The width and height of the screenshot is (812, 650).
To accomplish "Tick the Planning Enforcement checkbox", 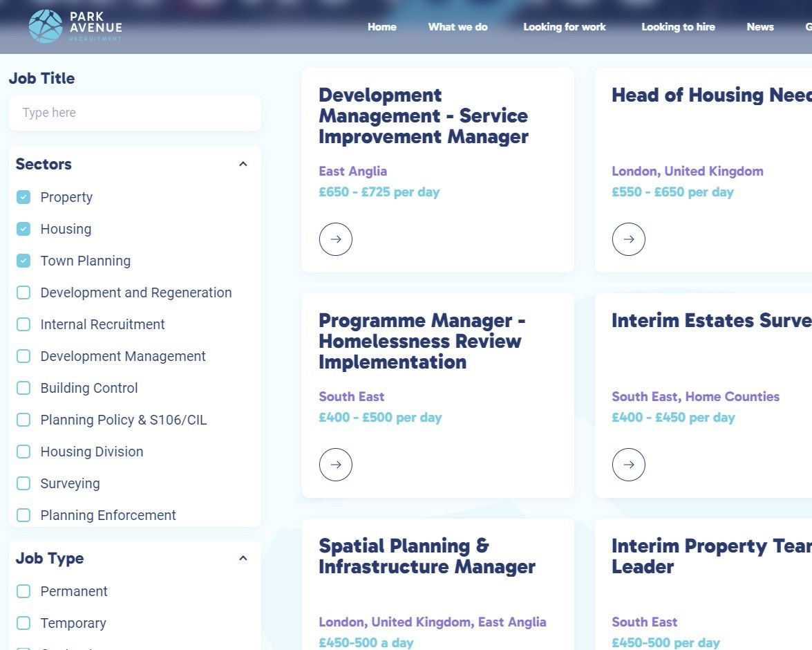I will (23, 515).
